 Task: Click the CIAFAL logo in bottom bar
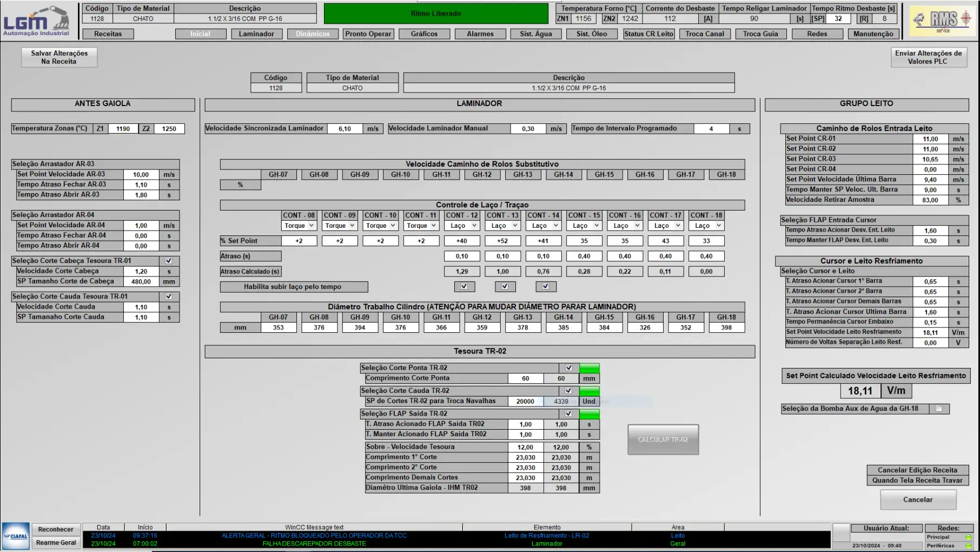(16, 536)
